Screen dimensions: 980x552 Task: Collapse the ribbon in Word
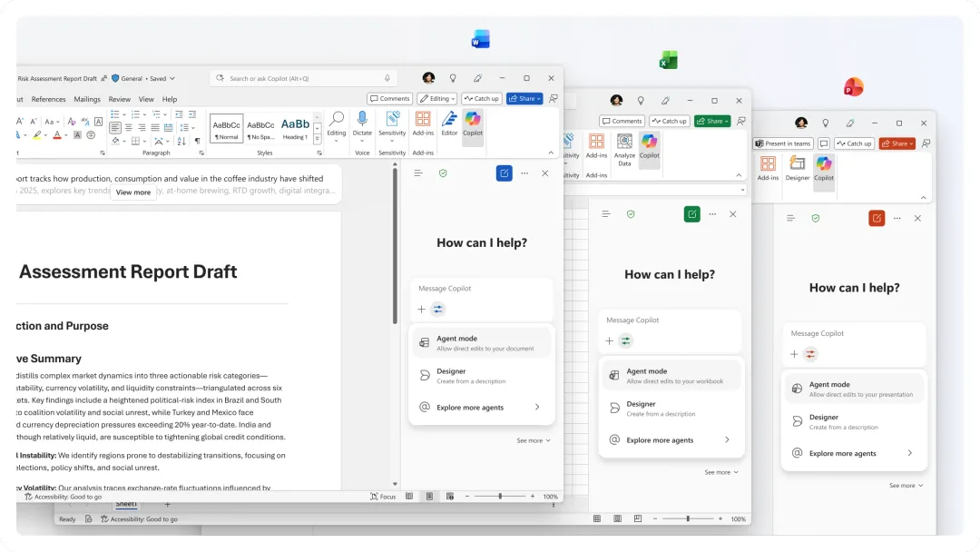(551, 153)
